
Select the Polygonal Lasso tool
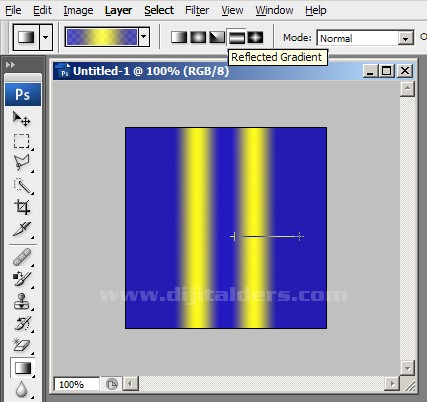click(x=22, y=163)
